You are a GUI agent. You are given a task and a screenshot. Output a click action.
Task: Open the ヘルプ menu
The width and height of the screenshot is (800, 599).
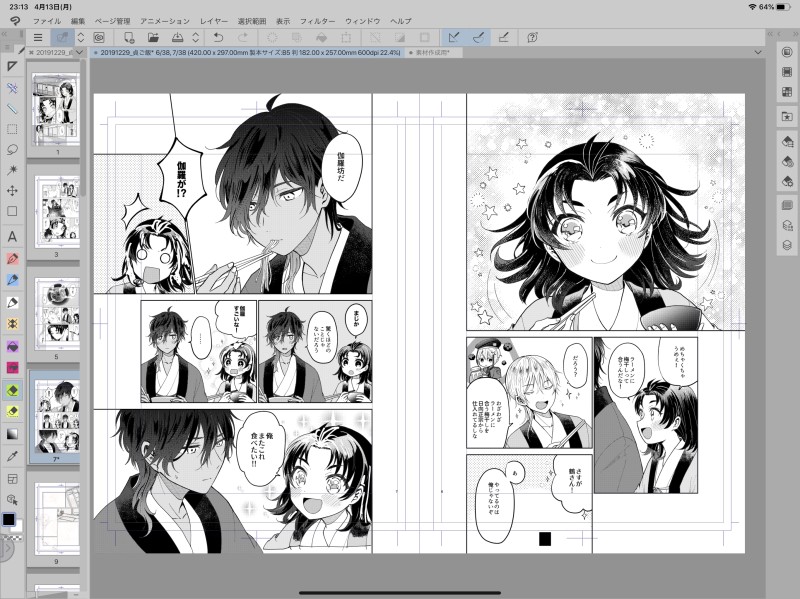point(401,21)
